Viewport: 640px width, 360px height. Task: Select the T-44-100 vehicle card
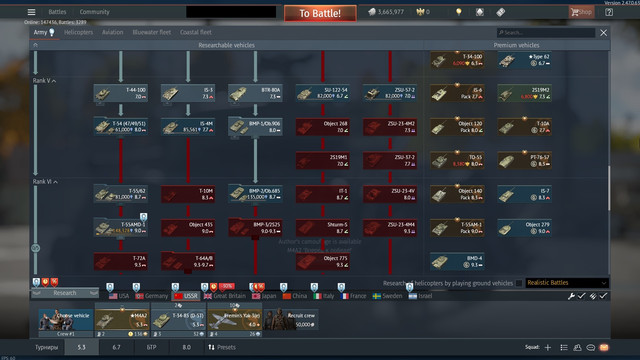(120, 93)
